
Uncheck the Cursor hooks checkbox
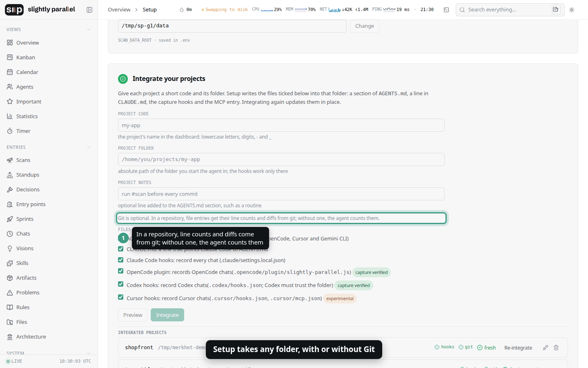pos(120,297)
